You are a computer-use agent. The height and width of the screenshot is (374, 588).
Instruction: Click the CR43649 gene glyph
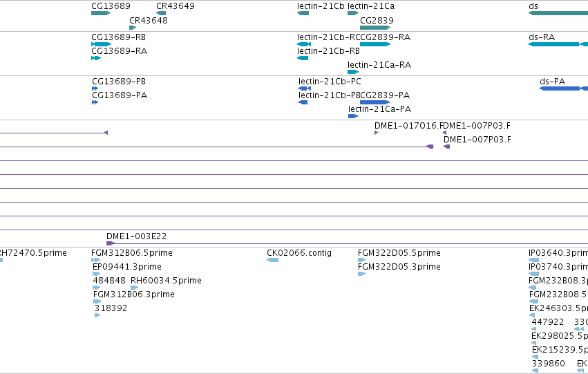(161, 13)
